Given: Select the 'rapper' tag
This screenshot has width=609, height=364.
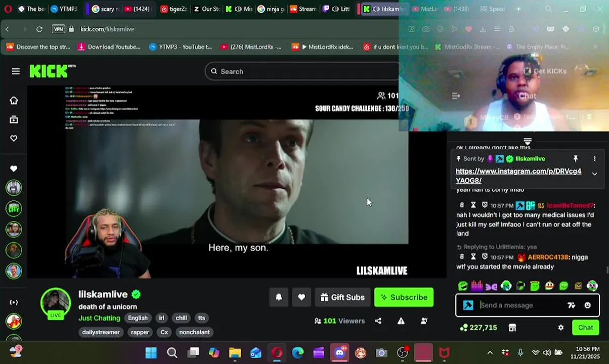Looking at the screenshot, I should 140,332.
